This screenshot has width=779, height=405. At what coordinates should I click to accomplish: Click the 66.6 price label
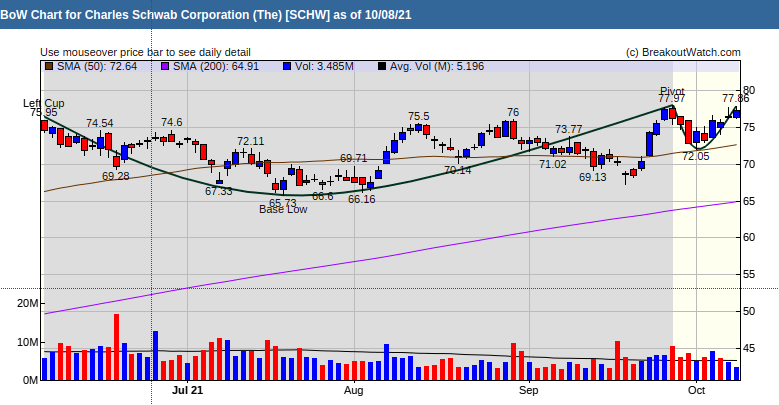click(x=322, y=196)
